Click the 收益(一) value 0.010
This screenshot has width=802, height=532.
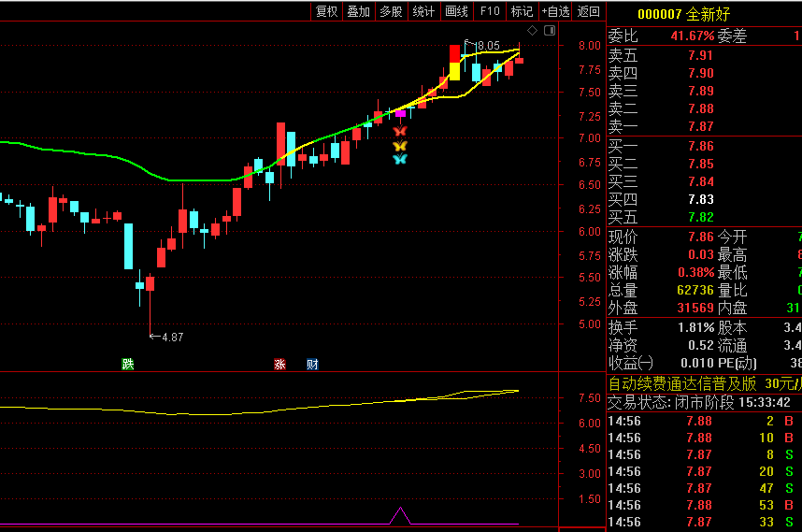[697, 363]
